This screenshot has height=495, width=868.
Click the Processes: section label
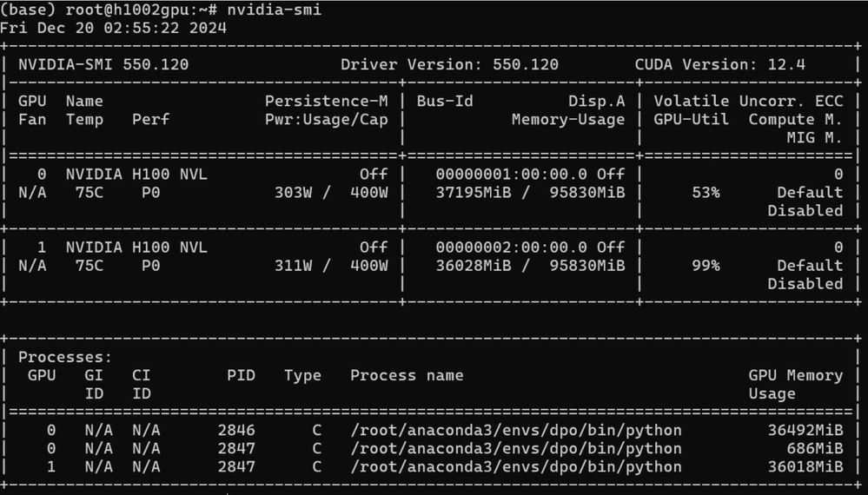65,357
